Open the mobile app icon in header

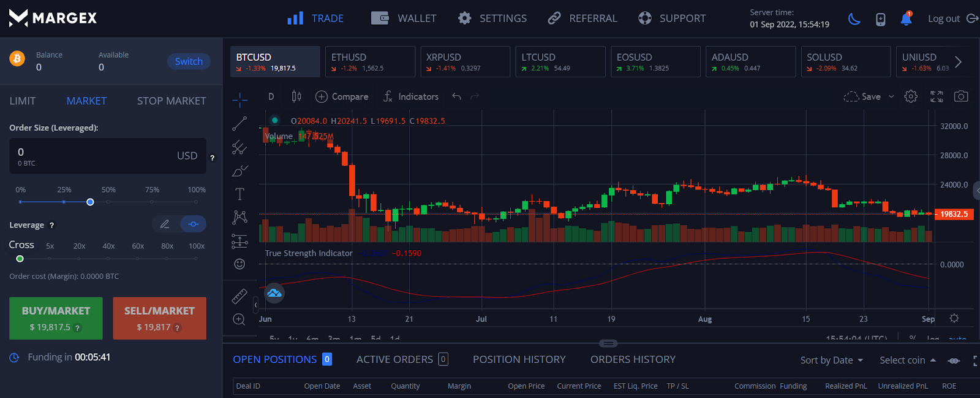click(x=880, y=19)
